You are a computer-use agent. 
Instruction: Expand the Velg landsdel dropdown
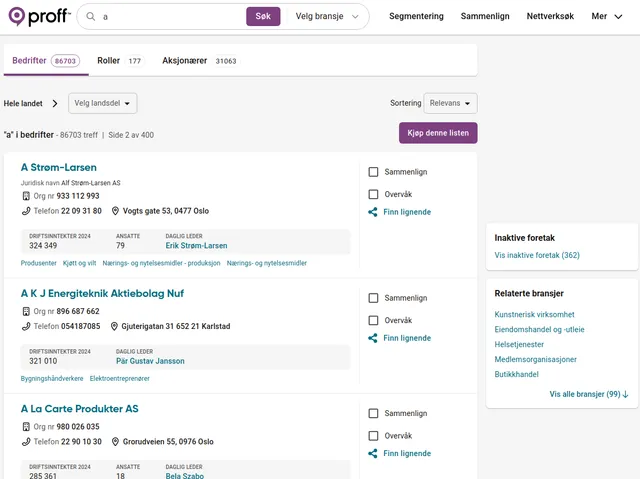[x=103, y=103]
